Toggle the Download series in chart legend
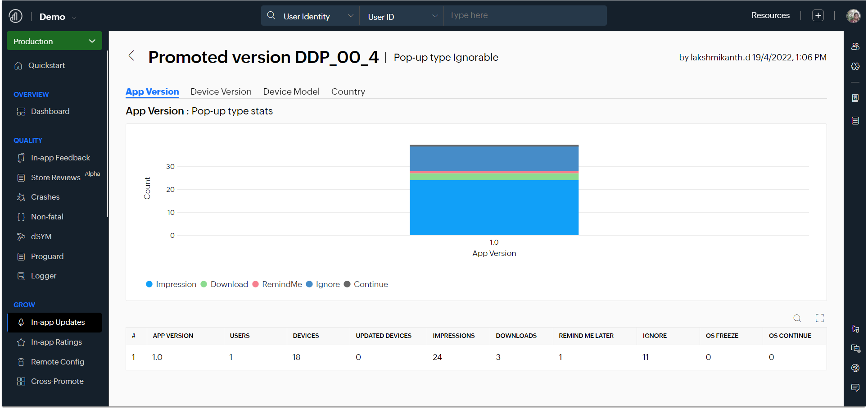 coord(224,284)
